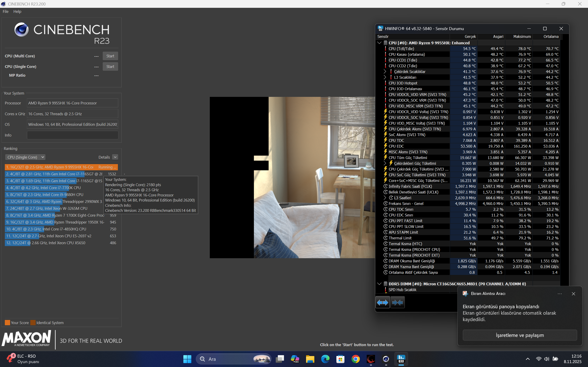Click the inward arrows button in HWiNFO
Viewport: 588px width, 367px height.
click(398, 303)
